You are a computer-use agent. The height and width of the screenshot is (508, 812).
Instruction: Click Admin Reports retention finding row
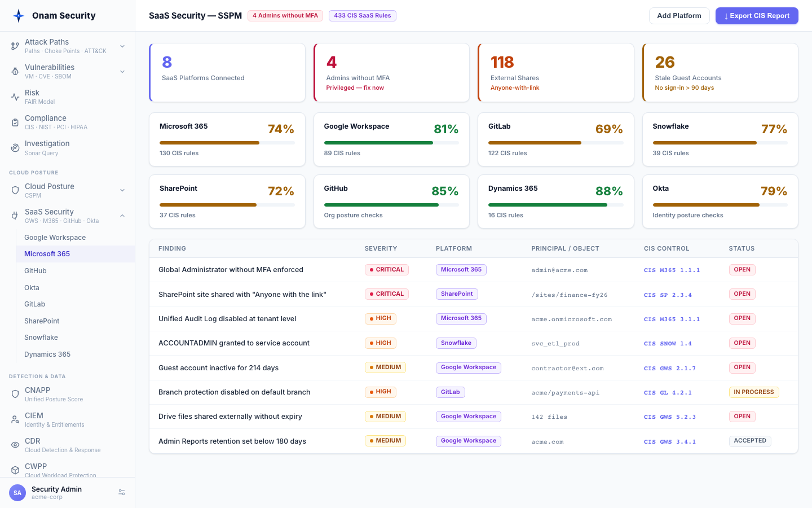[474, 441]
